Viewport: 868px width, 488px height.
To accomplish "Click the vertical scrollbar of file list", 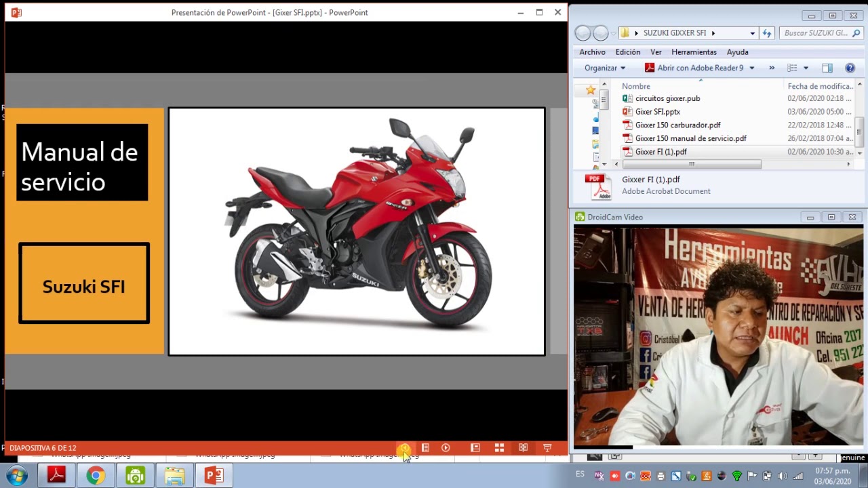I will [859, 131].
